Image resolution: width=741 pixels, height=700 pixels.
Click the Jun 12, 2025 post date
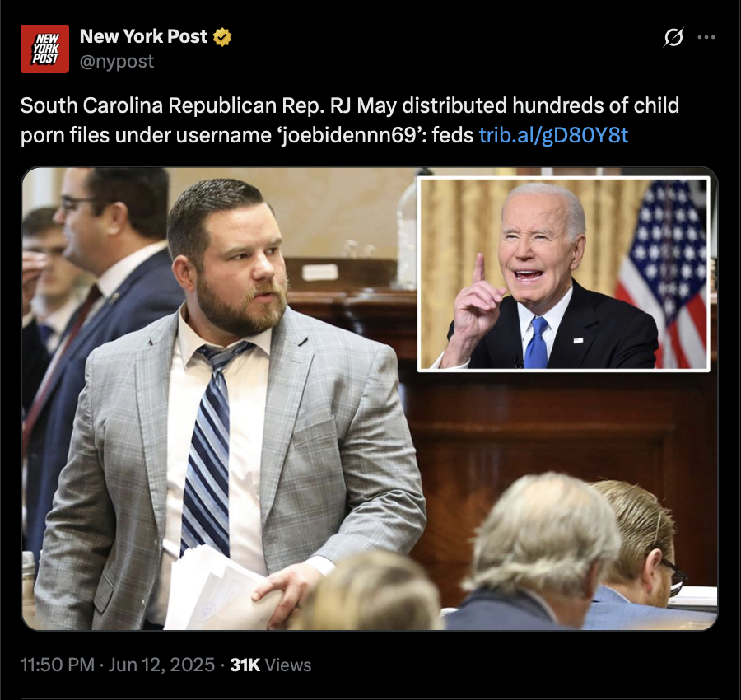click(161, 665)
